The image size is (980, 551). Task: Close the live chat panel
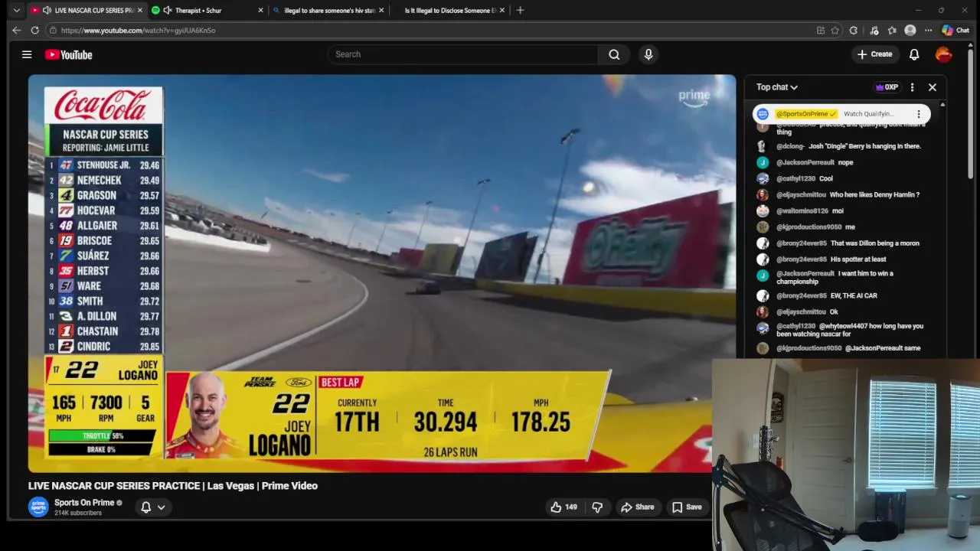(933, 87)
